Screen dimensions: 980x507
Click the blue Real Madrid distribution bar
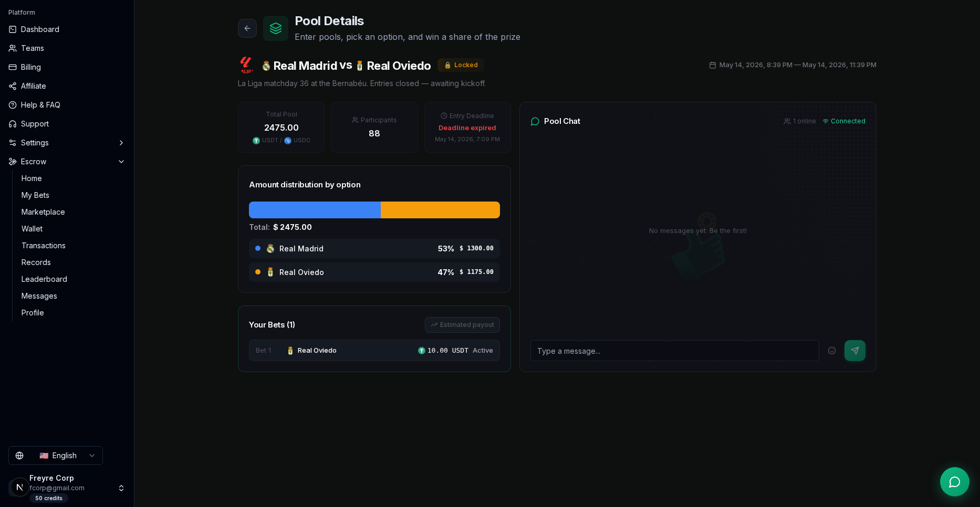pyautogui.click(x=315, y=210)
